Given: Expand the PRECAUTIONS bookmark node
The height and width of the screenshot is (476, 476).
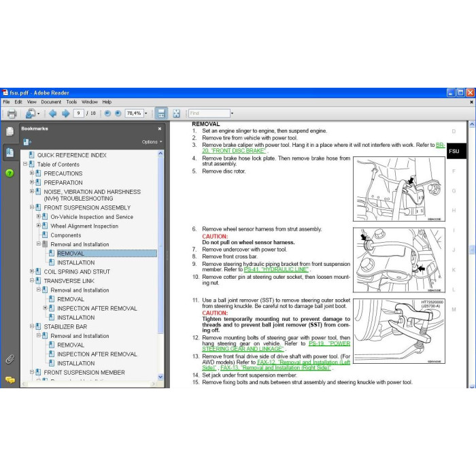Looking at the screenshot, I should [31, 173].
